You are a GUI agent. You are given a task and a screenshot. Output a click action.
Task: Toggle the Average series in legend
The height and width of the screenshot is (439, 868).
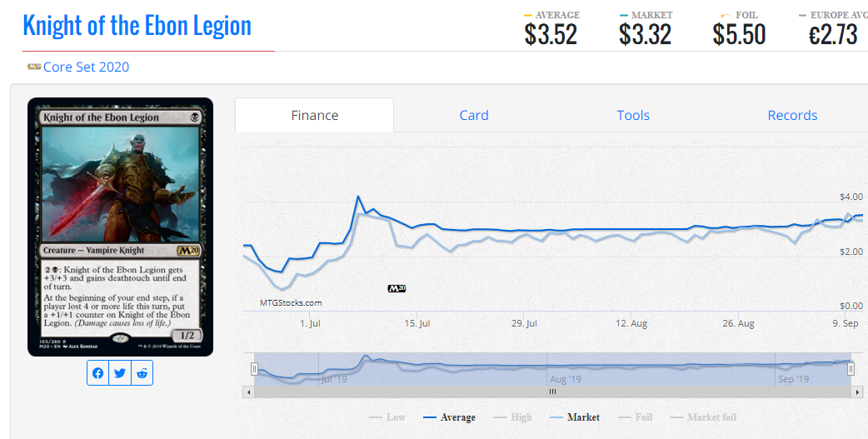click(450, 417)
